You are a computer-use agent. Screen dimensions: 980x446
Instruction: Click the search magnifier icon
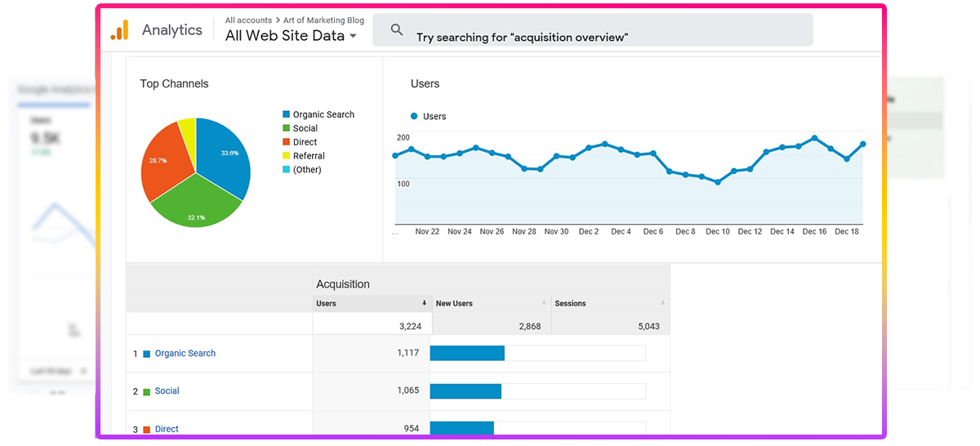tap(397, 30)
